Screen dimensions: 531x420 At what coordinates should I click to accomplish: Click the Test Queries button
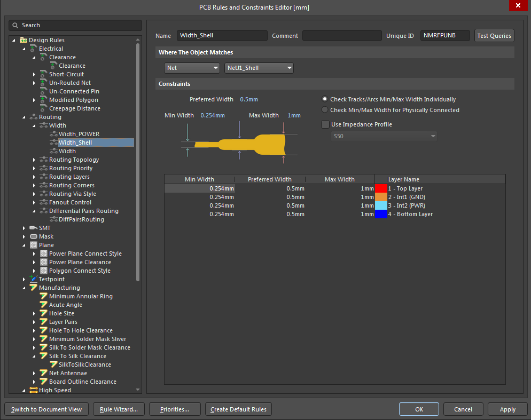494,36
